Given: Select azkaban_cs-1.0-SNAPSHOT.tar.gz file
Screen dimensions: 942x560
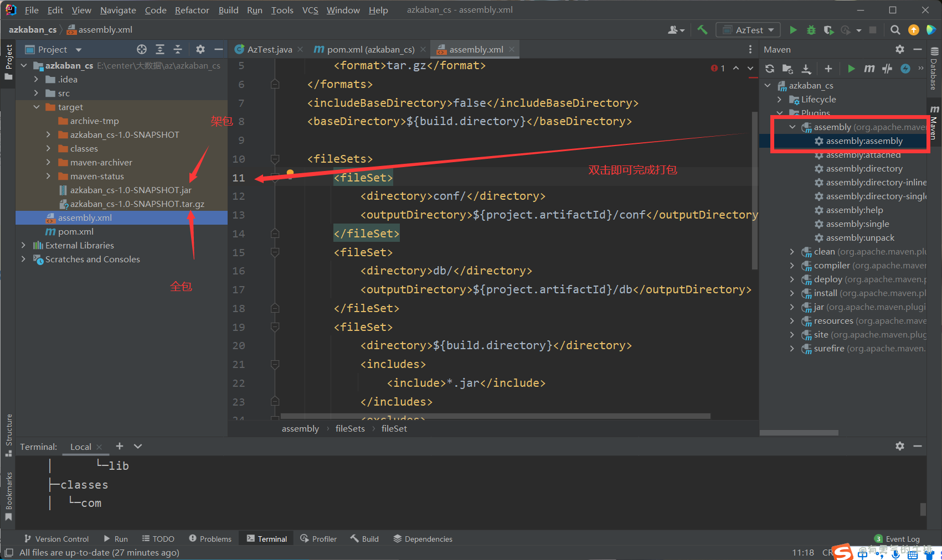Looking at the screenshot, I should point(137,204).
